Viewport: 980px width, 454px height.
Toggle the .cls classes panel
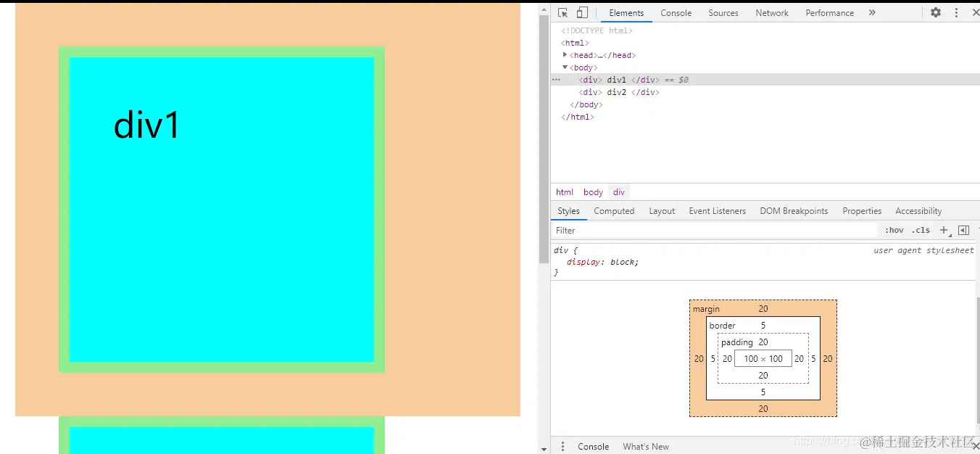[x=921, y=231]
